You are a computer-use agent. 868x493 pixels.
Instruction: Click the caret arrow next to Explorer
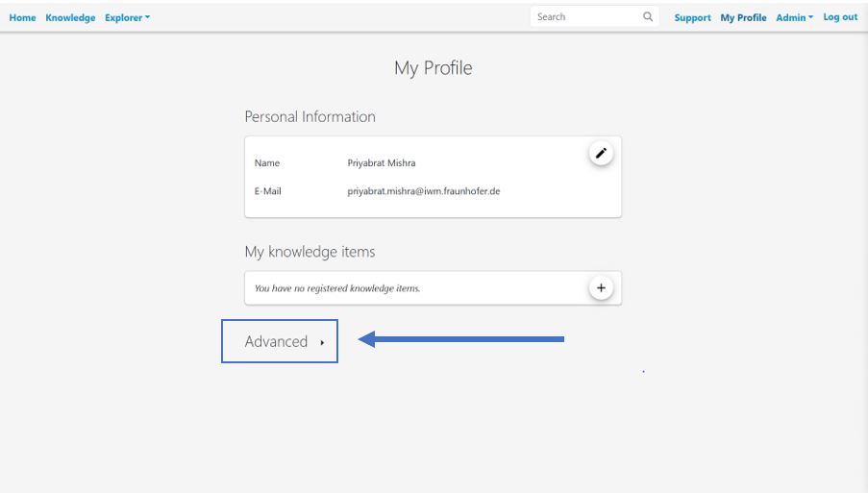click(x=147, y=17)
